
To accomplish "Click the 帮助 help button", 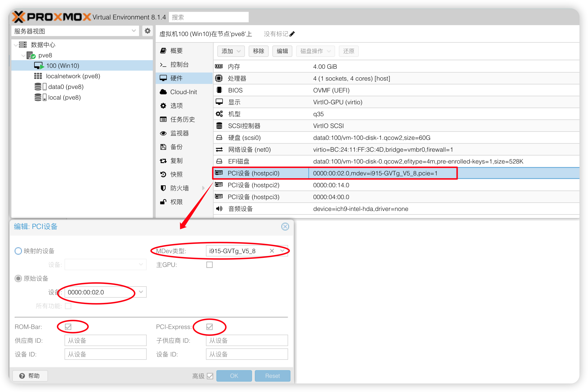I will coord(30,376).
